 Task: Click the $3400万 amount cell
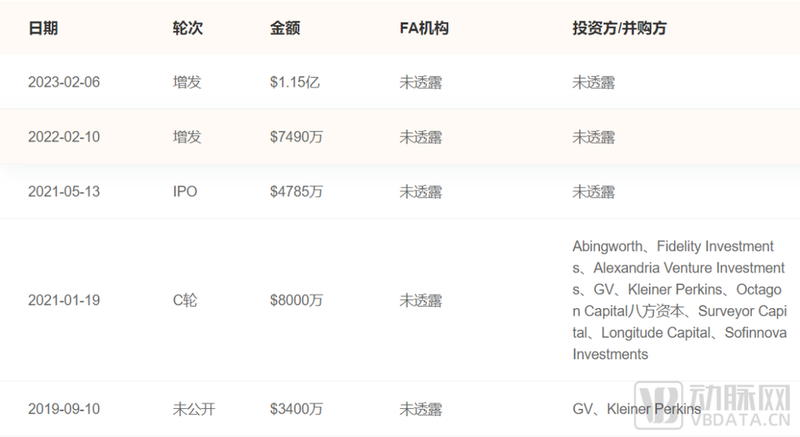(296, 408)
